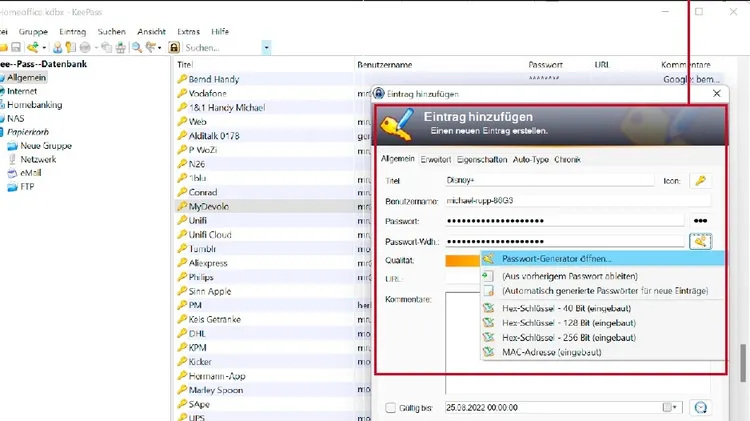The height and width of the screenshot is (421, 750).
Task: Click the entry icon picker key button
Action: click(x=700, y=181)
